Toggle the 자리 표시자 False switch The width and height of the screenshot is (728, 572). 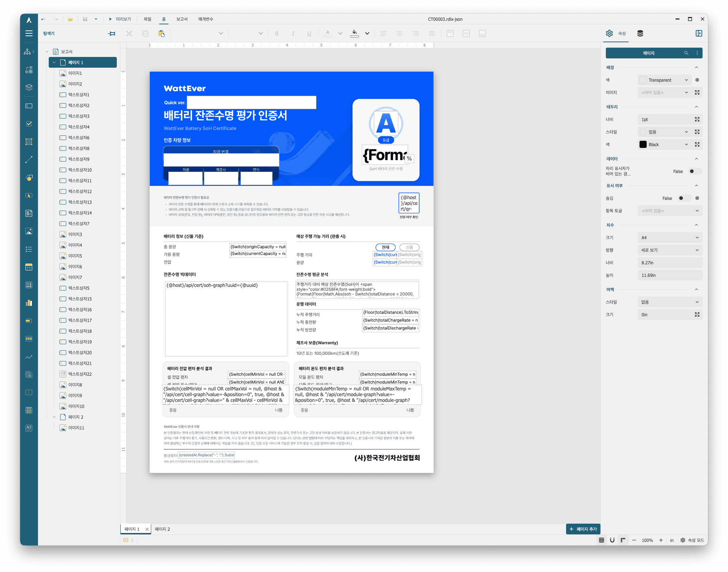(x=695, y=171)
